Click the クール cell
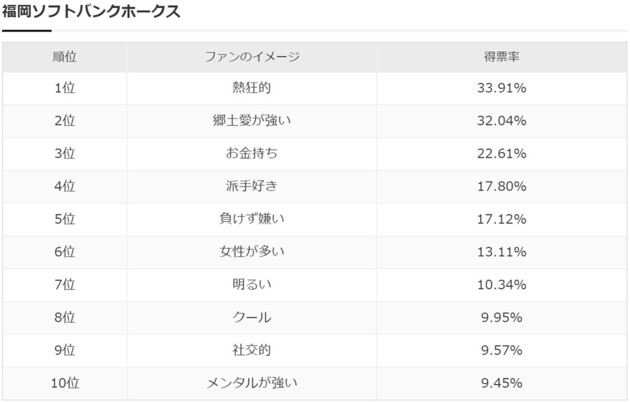Image resolution: width=630 pixels, height=403 pixels. 252,317
